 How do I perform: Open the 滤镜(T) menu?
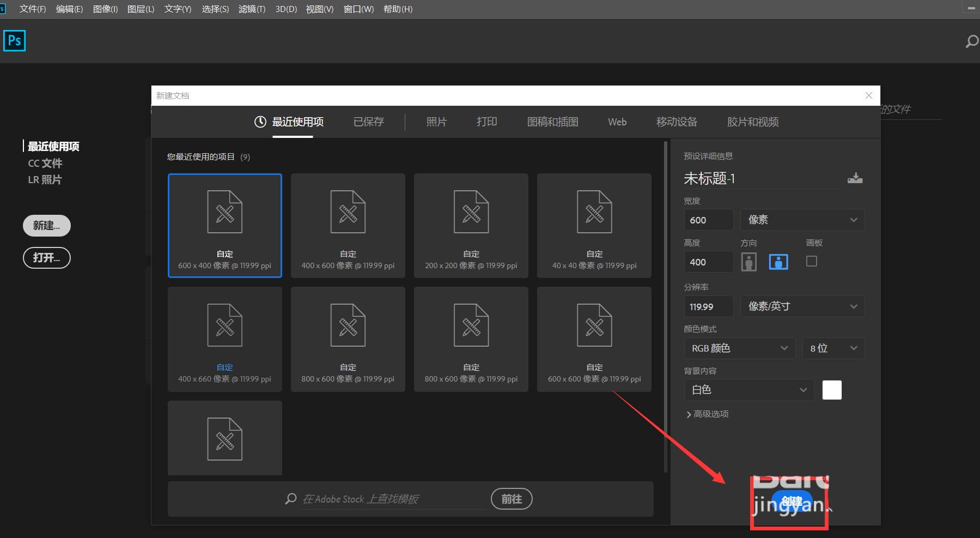[x=252, y=9]
